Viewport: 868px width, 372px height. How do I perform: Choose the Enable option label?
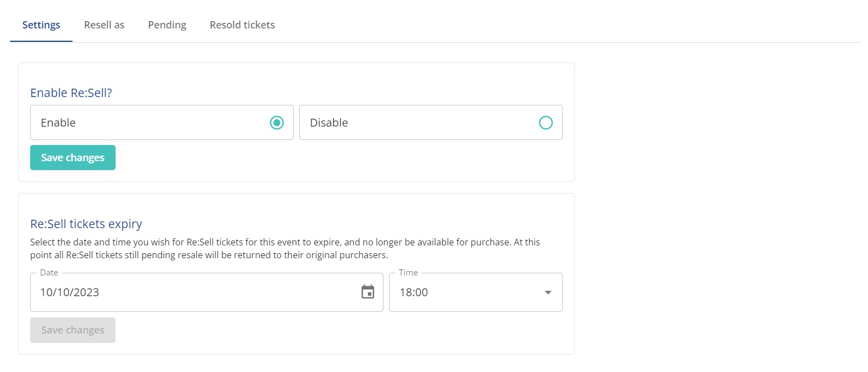[x=58, y=123]
